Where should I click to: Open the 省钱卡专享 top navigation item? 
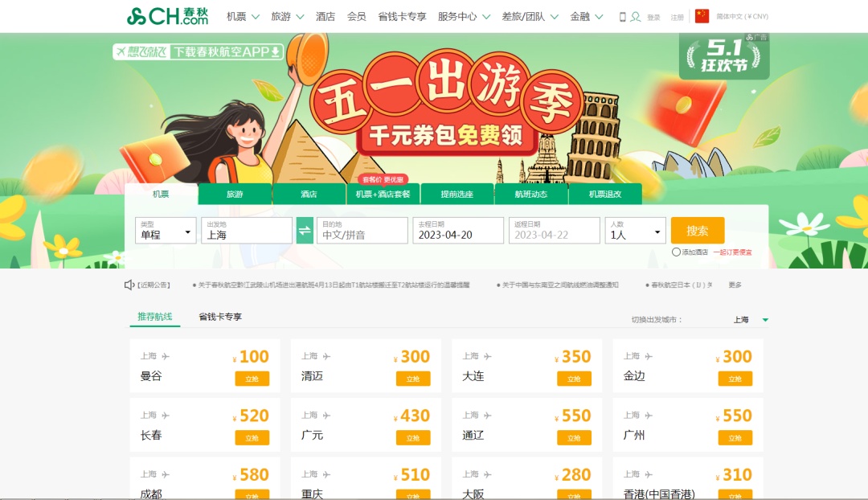point(402,17)
